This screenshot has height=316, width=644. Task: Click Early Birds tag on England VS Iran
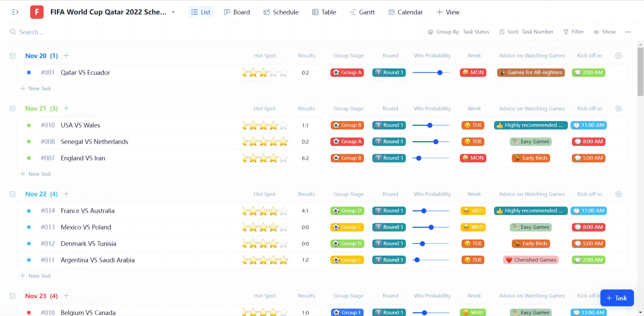pos(531,158)
